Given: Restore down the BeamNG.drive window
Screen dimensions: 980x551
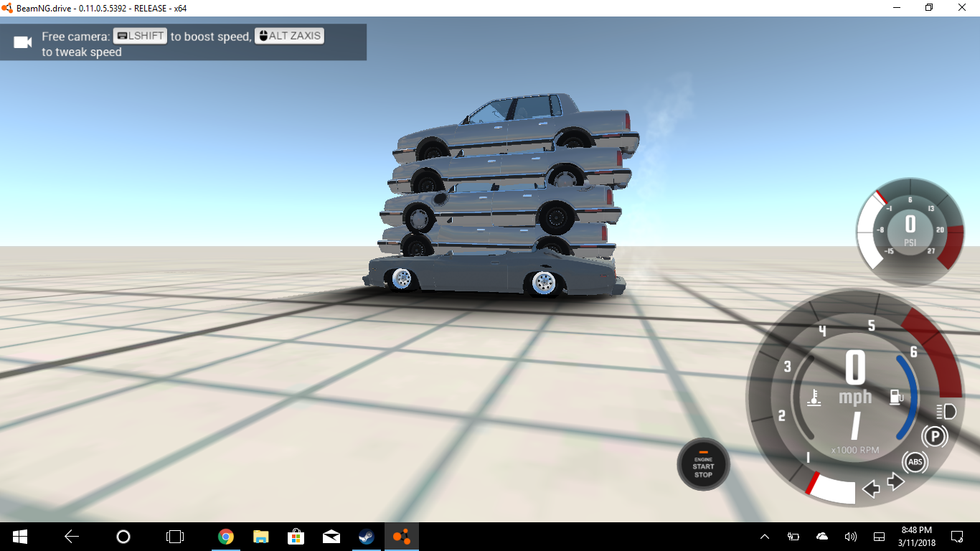Looking at the screenshot, I should [x=929, y=7].
